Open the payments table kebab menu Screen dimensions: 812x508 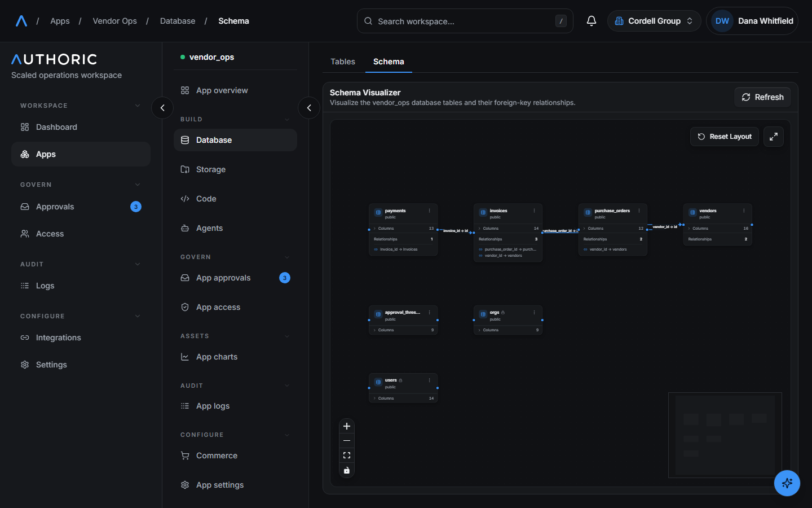[x=429, y=211]
